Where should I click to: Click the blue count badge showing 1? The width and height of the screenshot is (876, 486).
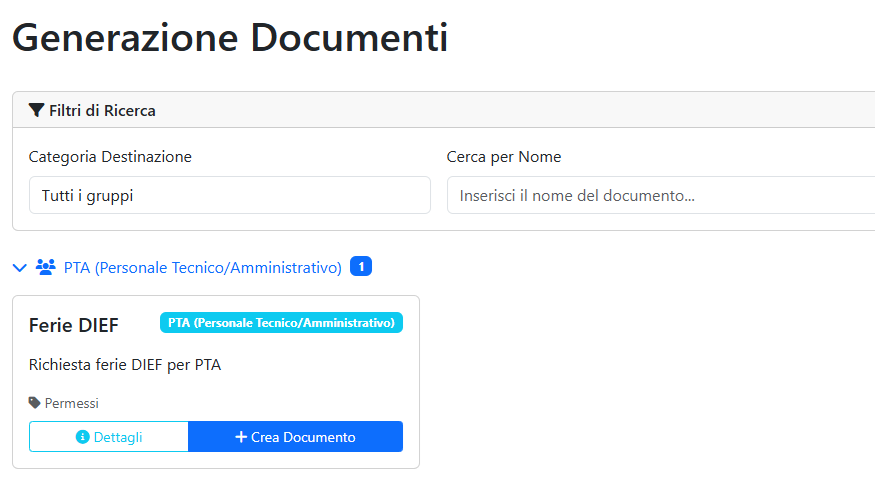coord(361,267)
